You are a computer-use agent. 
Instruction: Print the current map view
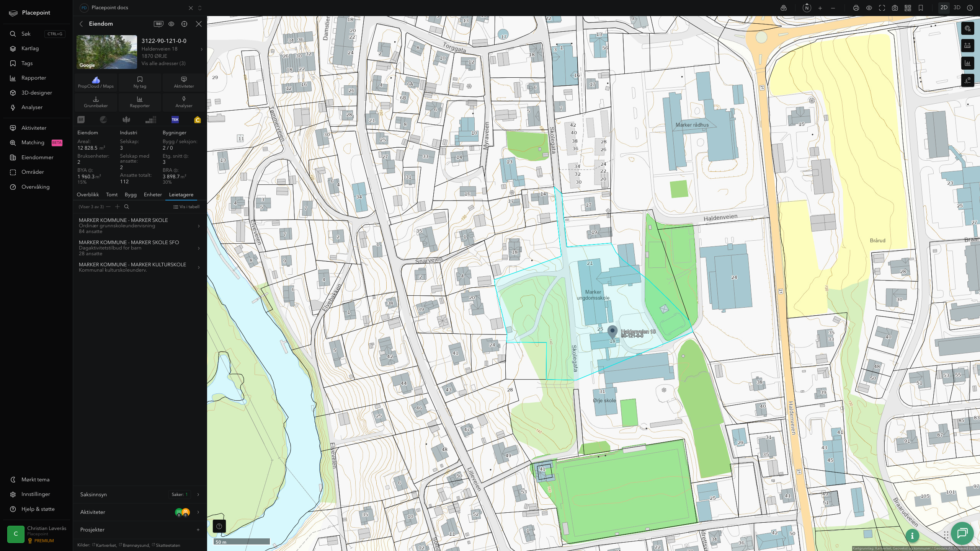pos(856,8)
